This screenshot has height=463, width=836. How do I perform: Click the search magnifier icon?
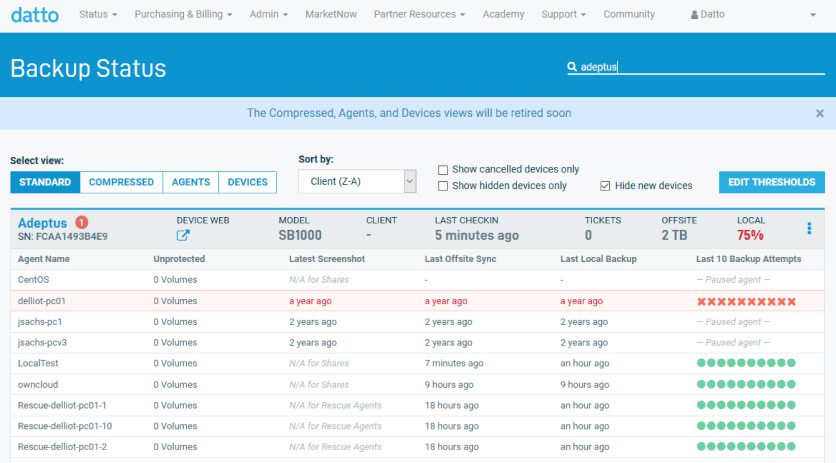[572, 67]
